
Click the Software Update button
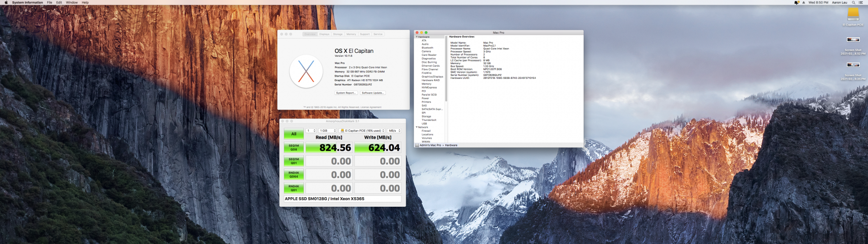[x=372, y=93]
